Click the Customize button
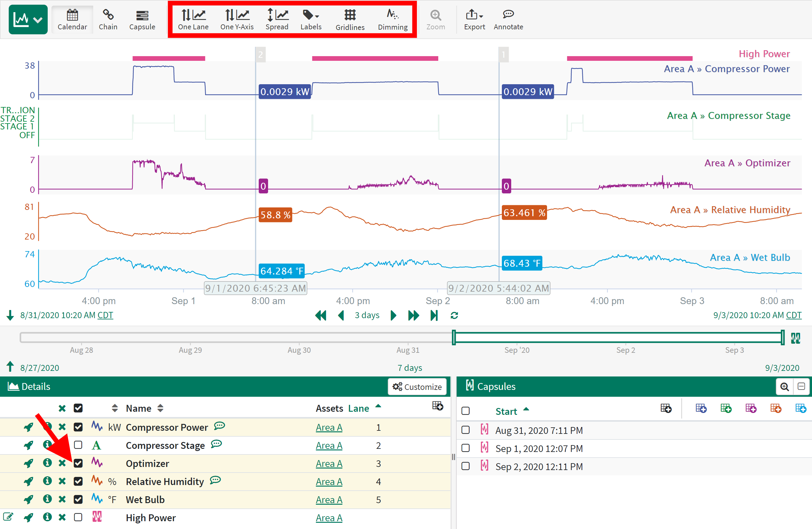 coord(417,387)
